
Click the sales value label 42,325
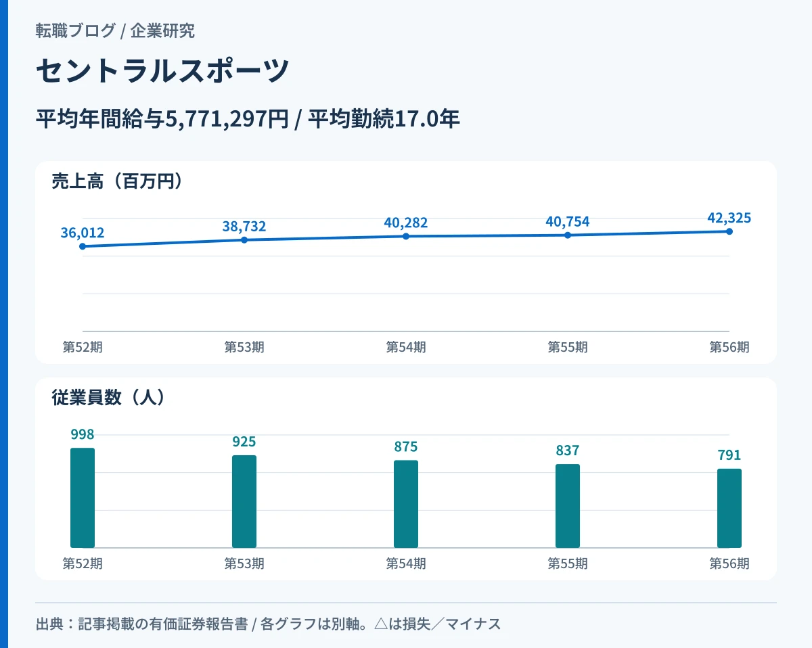[x=729, y=218]
